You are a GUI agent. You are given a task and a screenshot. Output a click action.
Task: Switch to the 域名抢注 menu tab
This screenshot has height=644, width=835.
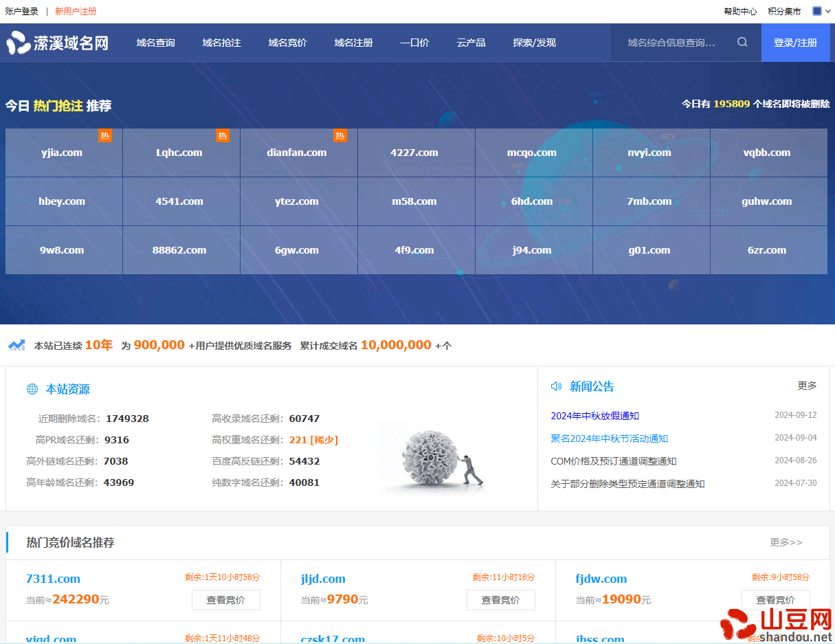pyautogui.click(x=221, y=42)
